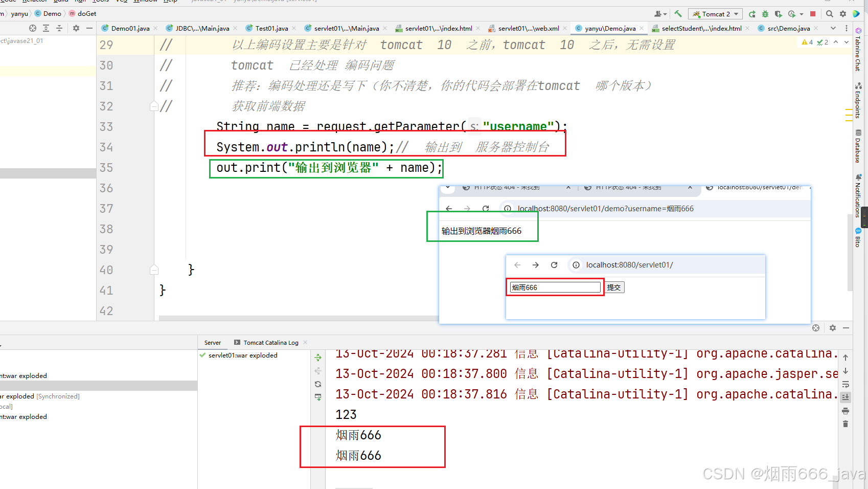Open the Endpoints side panel
Viewport: 868px width, 489px height.
pyautogui.click(x=858, y=100)
